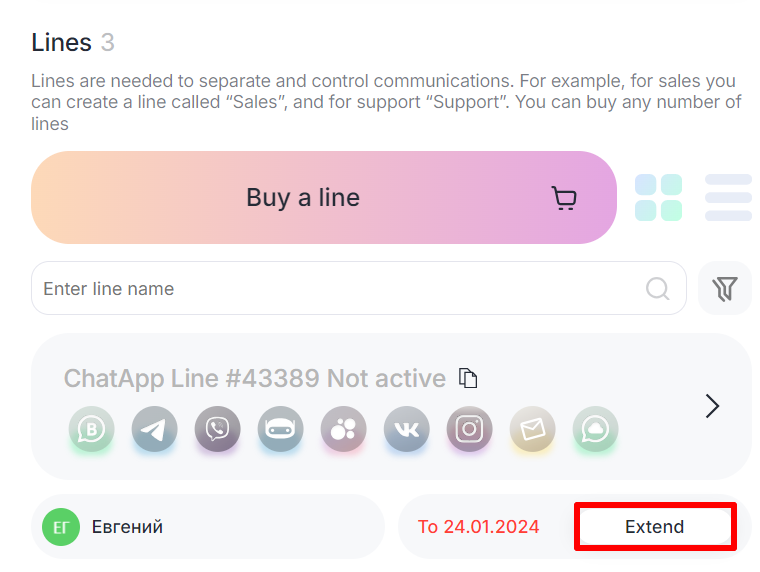Click the green WhatsApp cloud chat icon

point(595,430)
